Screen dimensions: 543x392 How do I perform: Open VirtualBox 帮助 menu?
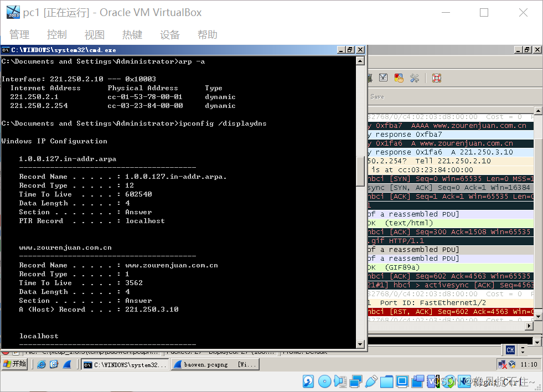coord(208,35)
